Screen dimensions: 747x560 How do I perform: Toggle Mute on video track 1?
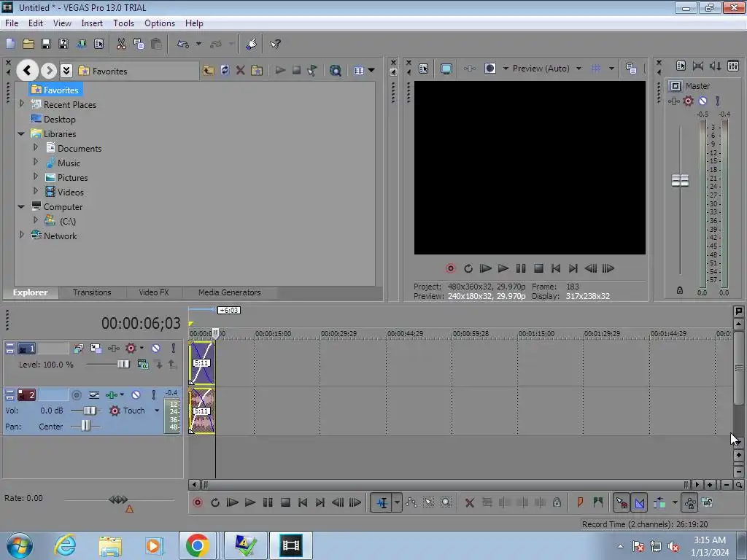[156, 349]
